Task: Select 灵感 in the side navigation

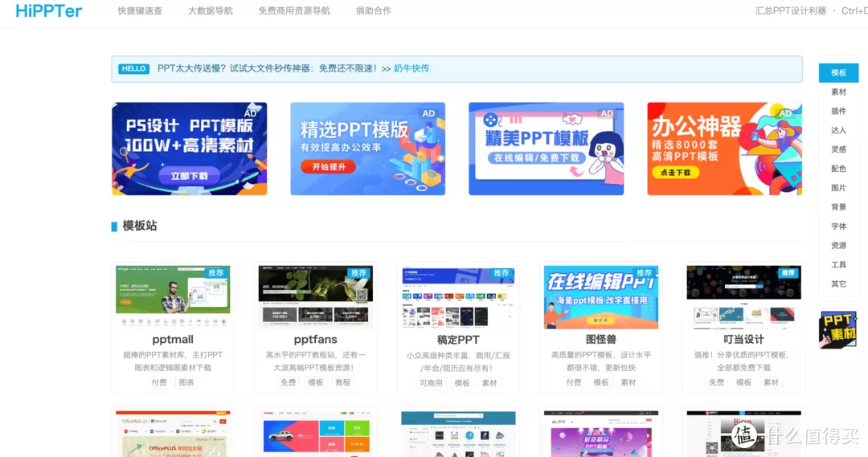Action: [x=838, y=149]
